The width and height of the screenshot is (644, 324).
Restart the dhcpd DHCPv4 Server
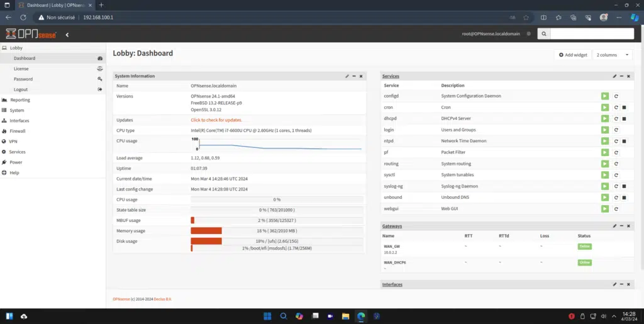pyautogui.click(x=616, y=119)
